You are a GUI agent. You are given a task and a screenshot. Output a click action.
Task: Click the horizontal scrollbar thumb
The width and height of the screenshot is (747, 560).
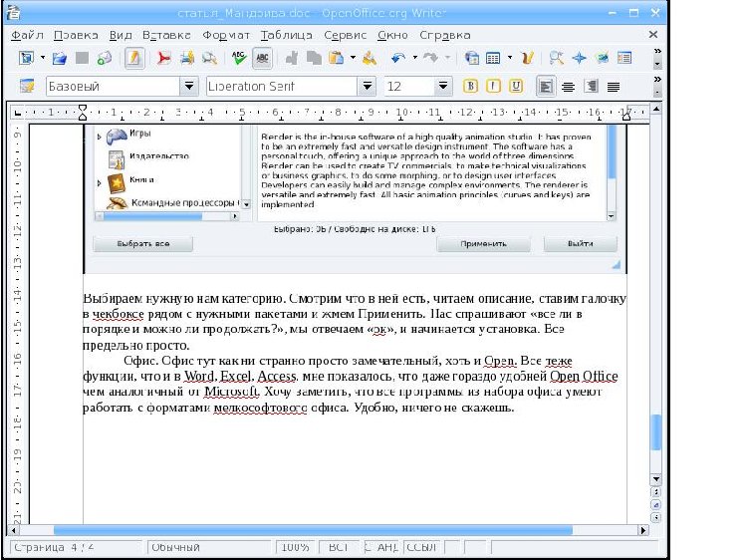click(313, 530)
